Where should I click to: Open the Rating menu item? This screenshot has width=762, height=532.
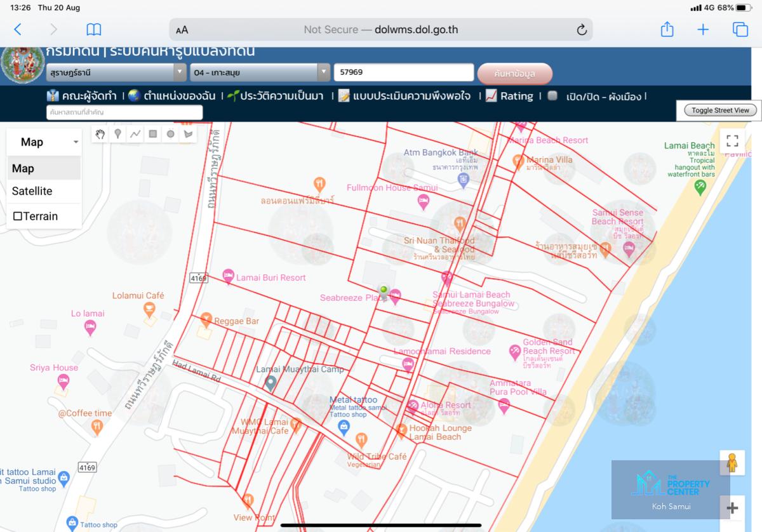coord(509,96)
